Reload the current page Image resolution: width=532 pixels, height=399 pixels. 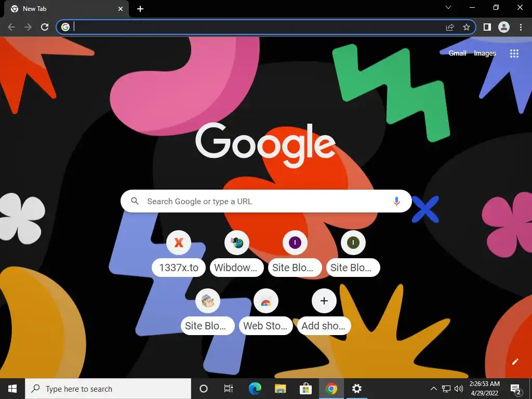(45, 27)
